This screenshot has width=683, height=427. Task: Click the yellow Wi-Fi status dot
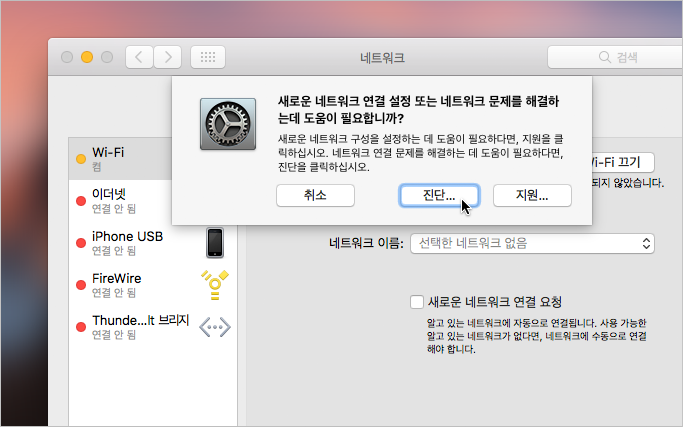(81, 159)
